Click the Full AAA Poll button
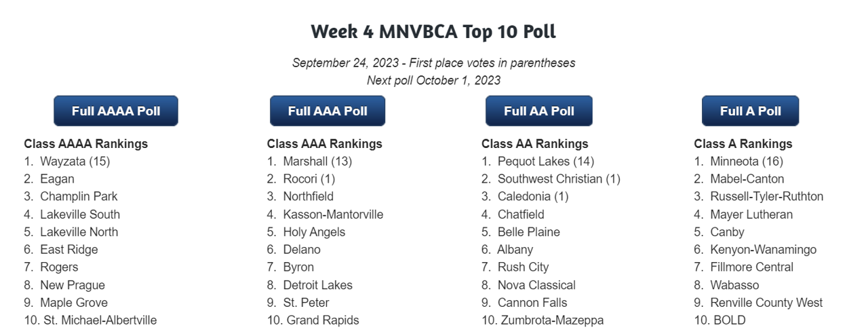The width and height of the screenshot is (868, 334). pyautogui.click(x=328, y=111)
